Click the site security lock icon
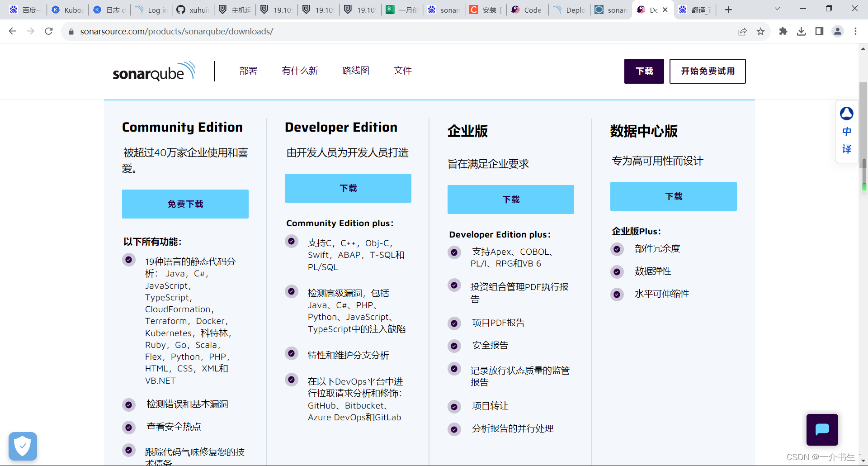868x466 pixels. pos(71,32)
